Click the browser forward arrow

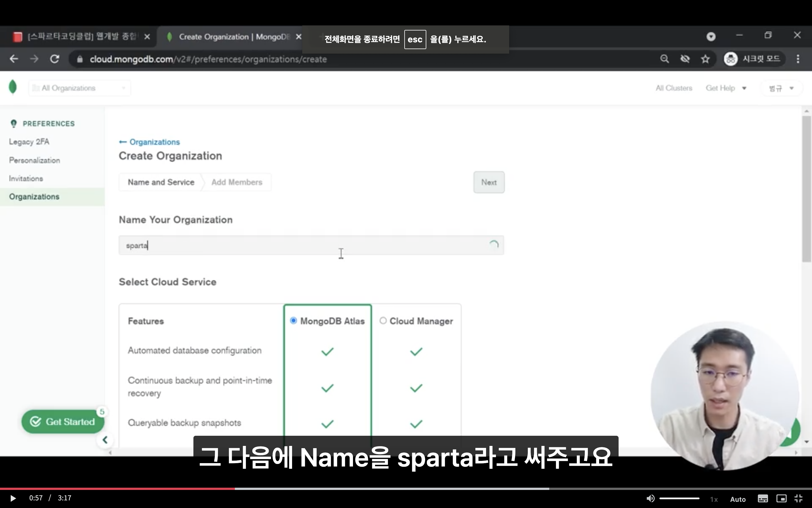coord(34,59)
